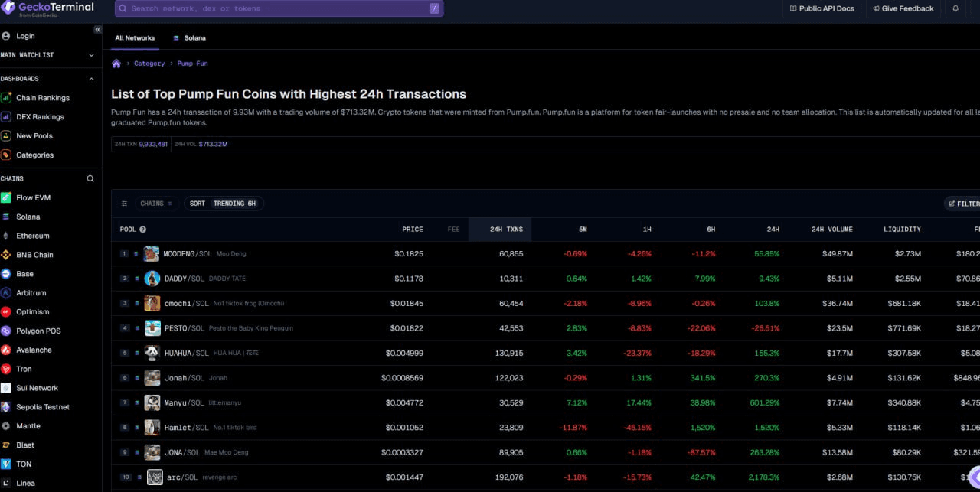Open the Filter button
The height and width of the screenshot is (492, 980).
click(963, 204)
